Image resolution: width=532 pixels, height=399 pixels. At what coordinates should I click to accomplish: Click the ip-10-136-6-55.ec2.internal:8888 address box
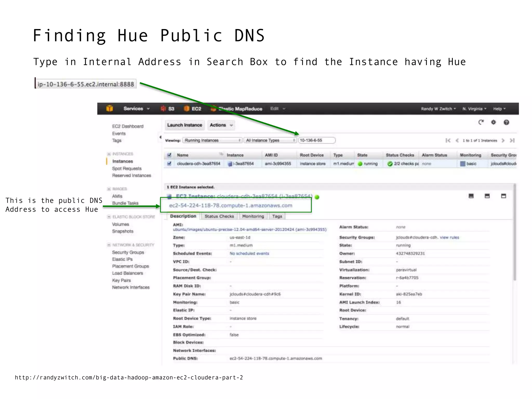86,84
